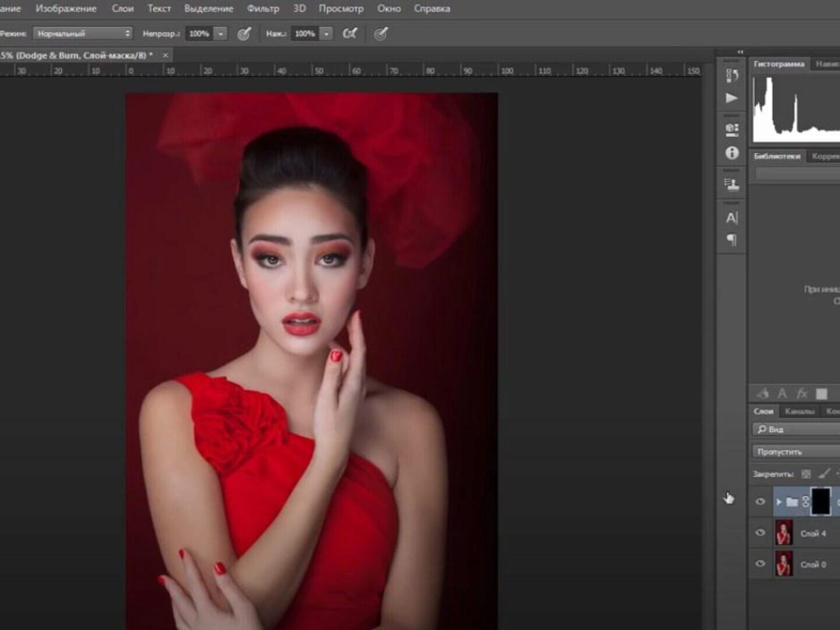Hide the Слой 4 layer
Screen dimensions: 840x630
click(760, 533)
